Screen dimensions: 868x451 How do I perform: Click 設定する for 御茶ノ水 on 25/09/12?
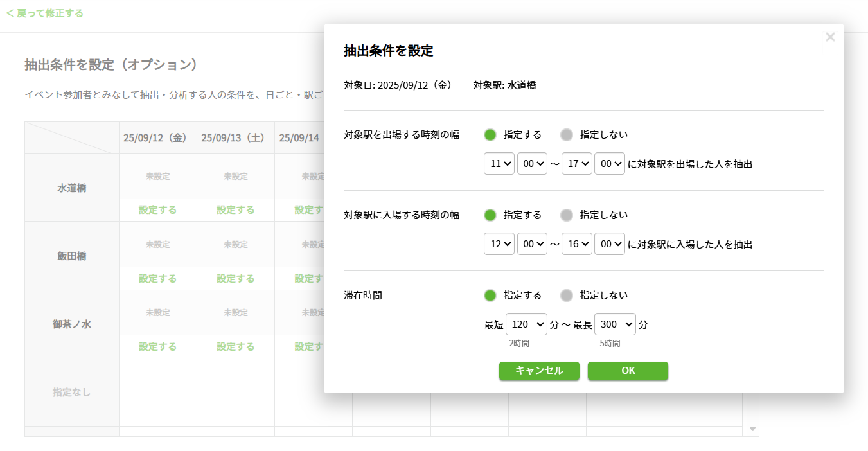pos(157,346)
